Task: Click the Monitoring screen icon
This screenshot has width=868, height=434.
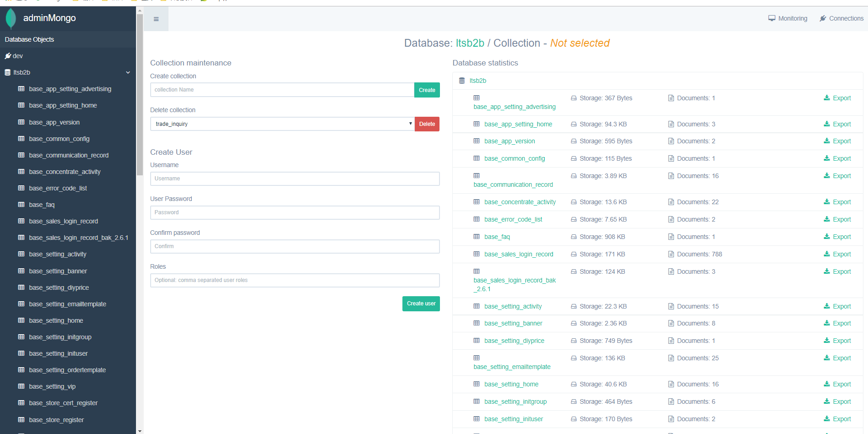Action: point(771,18)
